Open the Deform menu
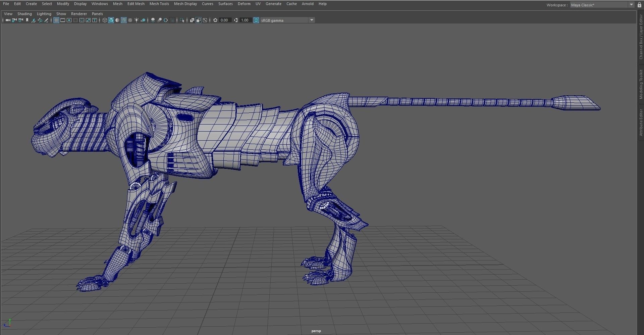 tap(244, 4)
